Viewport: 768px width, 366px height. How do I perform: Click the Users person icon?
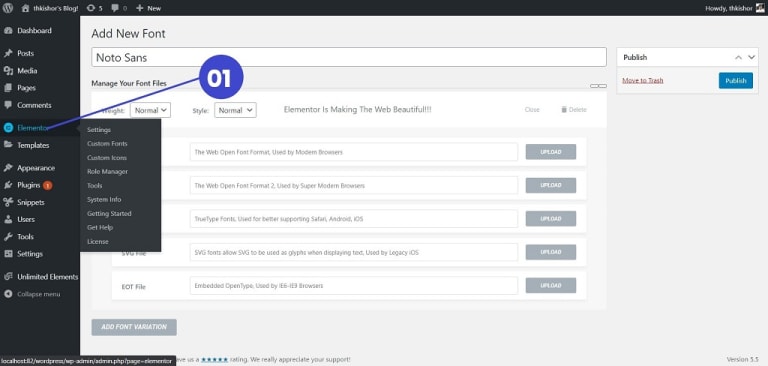(8, 220)
